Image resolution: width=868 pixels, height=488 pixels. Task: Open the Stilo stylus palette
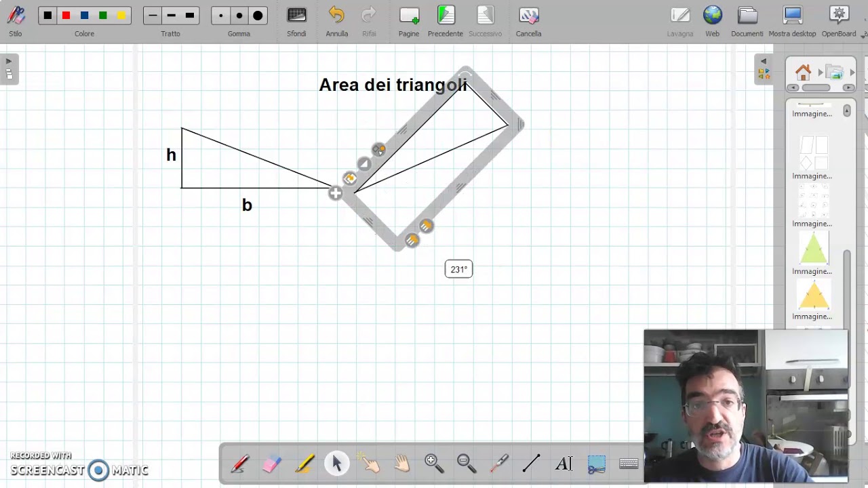16,20
